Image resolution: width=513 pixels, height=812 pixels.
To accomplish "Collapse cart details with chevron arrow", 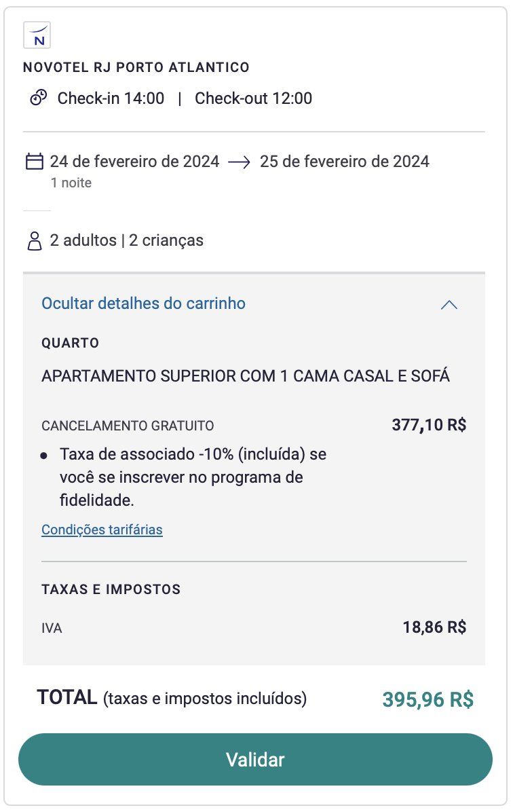I will coord(449,305).
